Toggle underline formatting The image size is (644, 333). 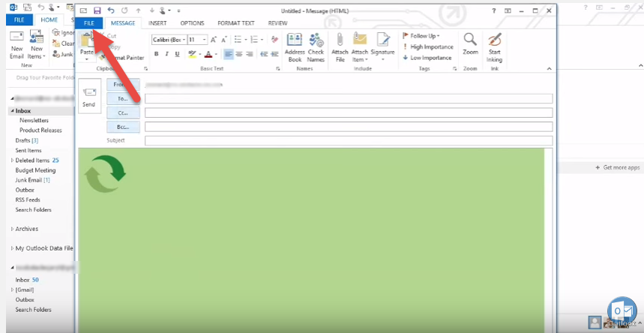(x=178, y=54)
